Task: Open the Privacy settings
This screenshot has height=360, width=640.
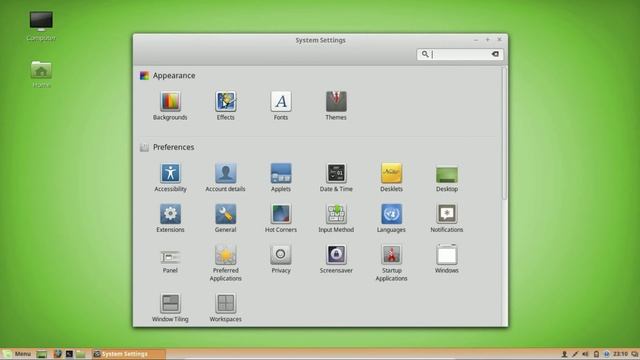Action: point(281,259)
